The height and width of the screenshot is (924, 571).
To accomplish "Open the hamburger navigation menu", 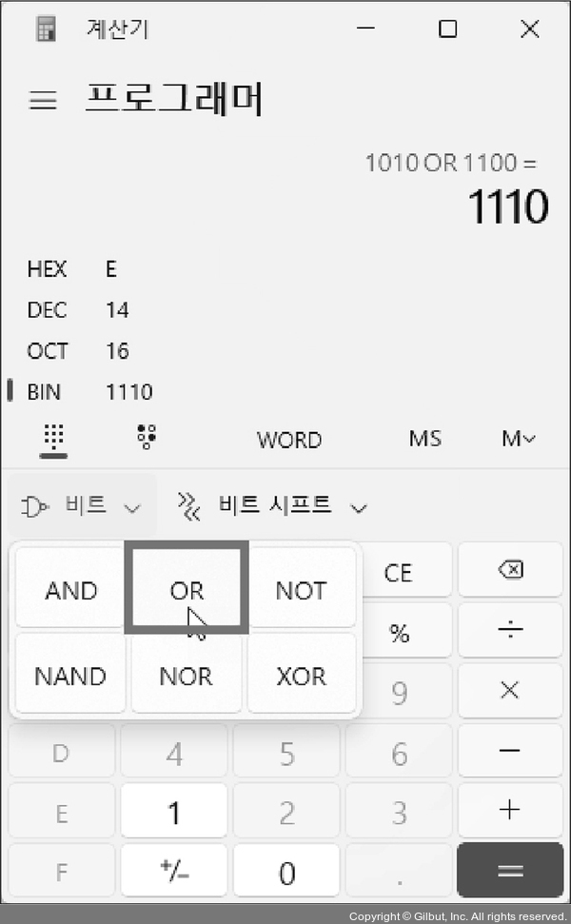I will click(43, 100).
